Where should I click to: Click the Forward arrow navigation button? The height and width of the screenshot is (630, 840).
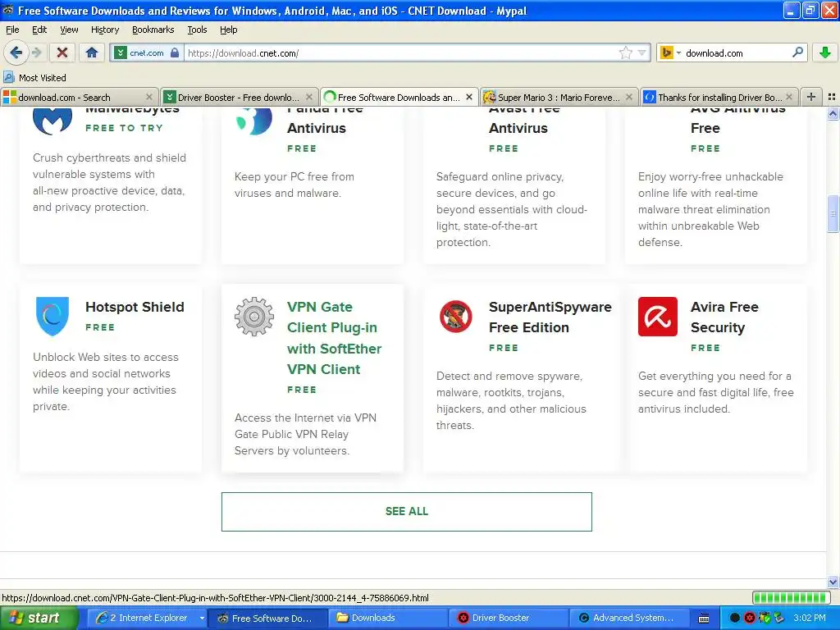36,52
